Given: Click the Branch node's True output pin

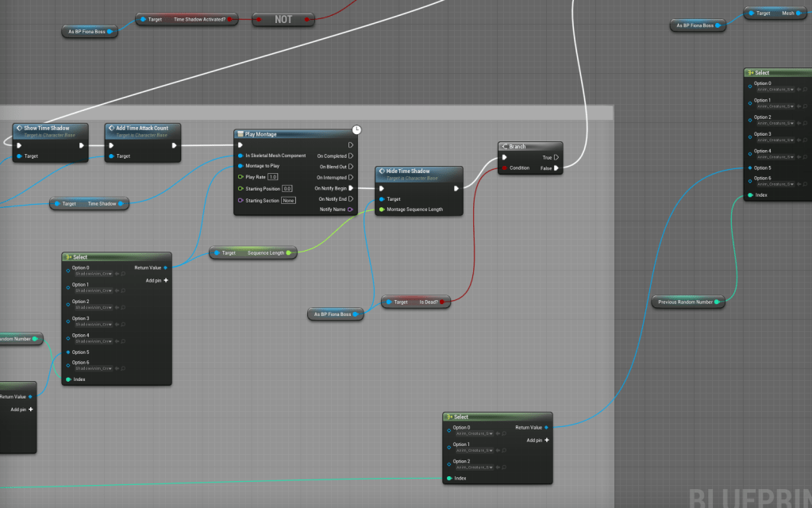Looking at the screenshot, I should click(x=556, y=157).
